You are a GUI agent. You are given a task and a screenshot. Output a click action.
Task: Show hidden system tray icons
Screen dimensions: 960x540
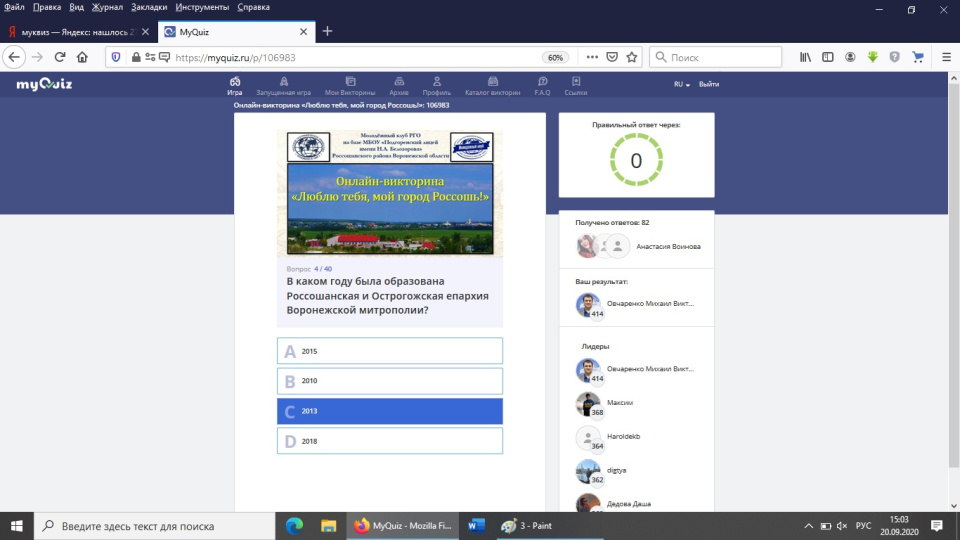pyautogui.click(x=808, y=526)
